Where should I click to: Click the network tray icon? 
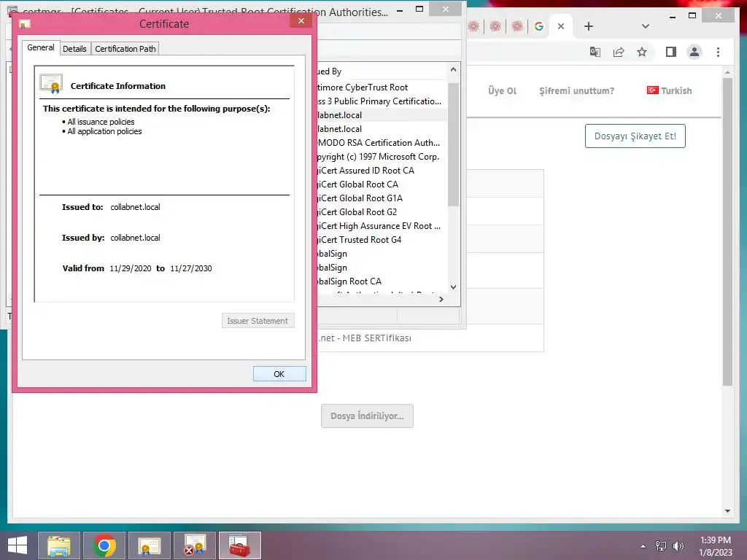point(661,546)
